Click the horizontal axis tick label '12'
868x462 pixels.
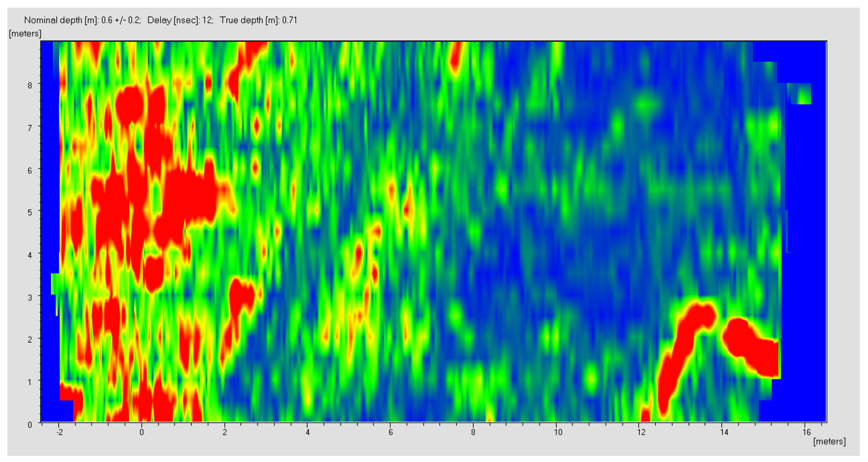pos(641,432)
